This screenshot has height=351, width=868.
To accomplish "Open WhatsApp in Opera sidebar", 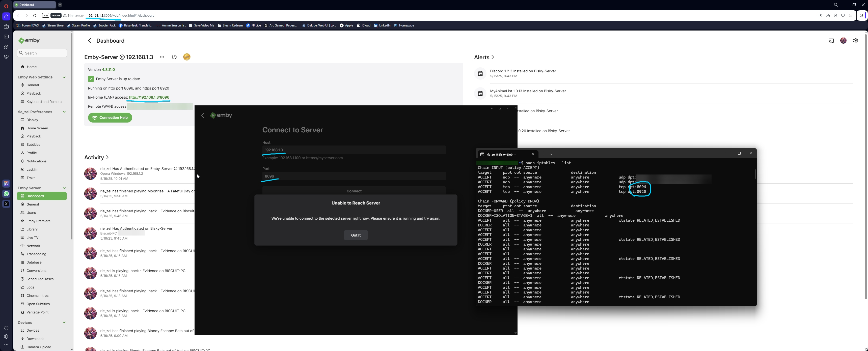I will pyautogui.click(x=6, y=194).
